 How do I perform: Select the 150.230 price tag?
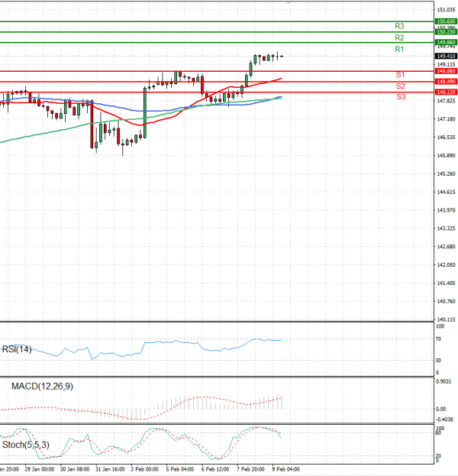446,31
